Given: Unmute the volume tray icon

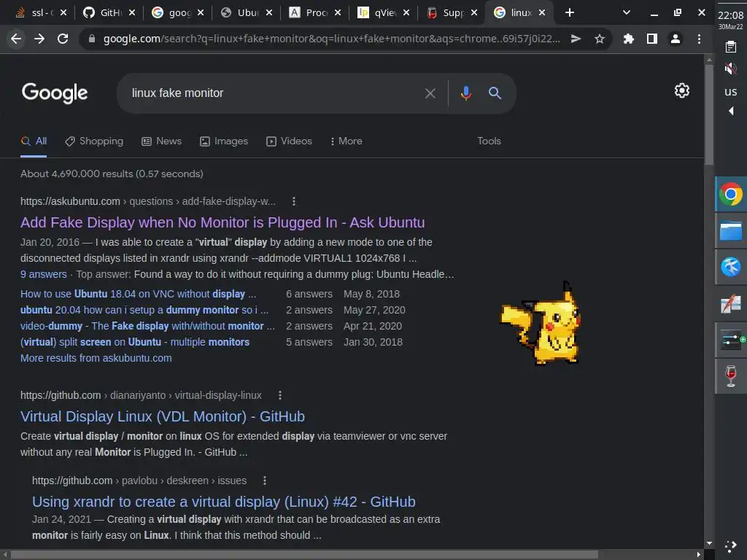Looking at the screenshot, I should point(731,69).
